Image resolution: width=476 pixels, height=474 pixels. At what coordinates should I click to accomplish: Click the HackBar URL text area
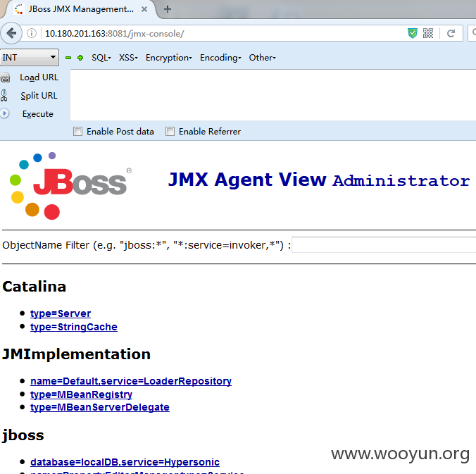click(x=273, y=95)
